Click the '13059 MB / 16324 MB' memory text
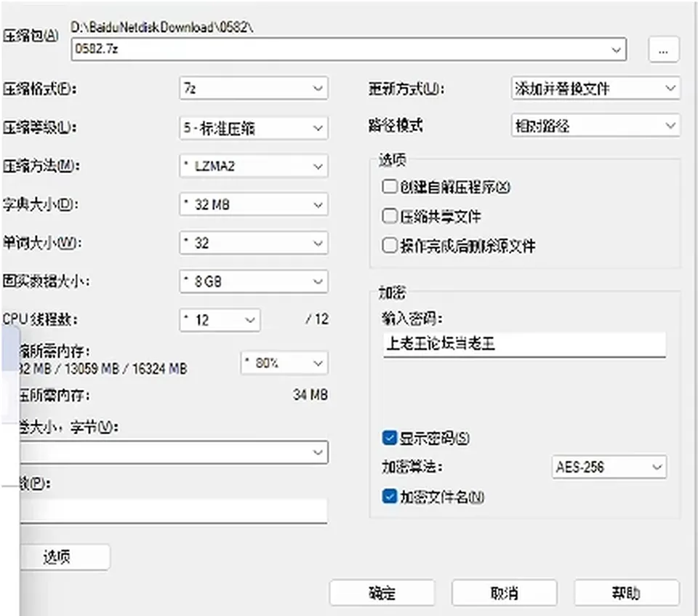Image resolution: width=698 pixels, height=616 pixels. pyautogui.click(x=126, y=369)
